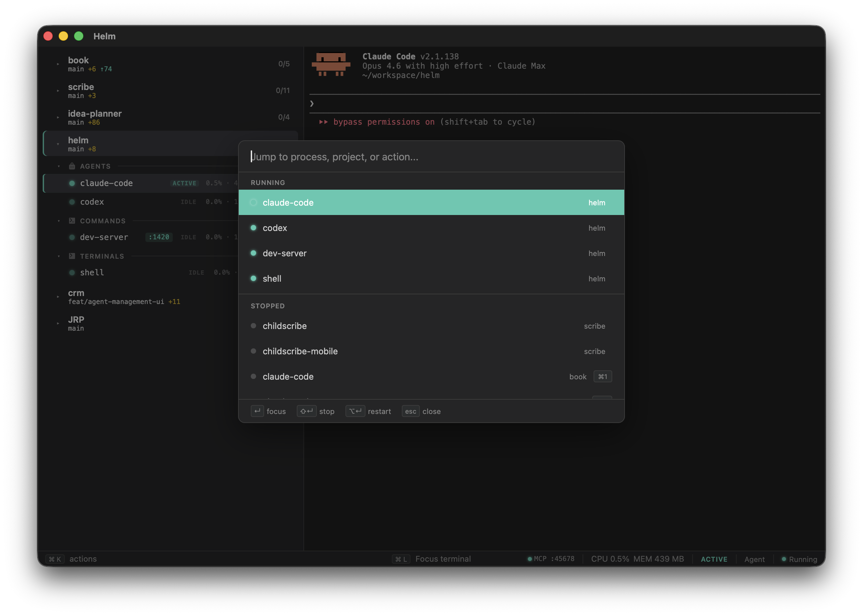Click "MEM 439 MB" in status bar

(659, 559)
